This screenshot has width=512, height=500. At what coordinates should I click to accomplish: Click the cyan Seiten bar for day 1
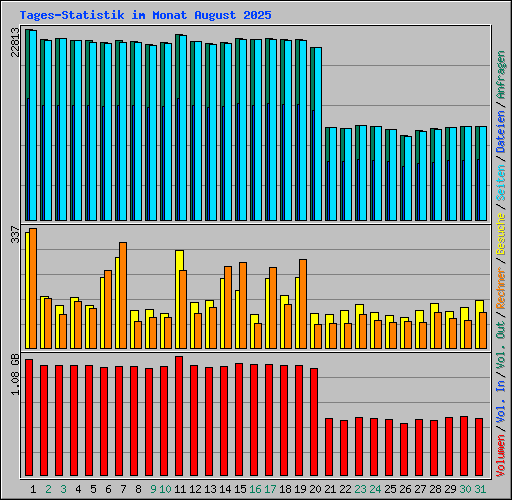tap(33, 125)
